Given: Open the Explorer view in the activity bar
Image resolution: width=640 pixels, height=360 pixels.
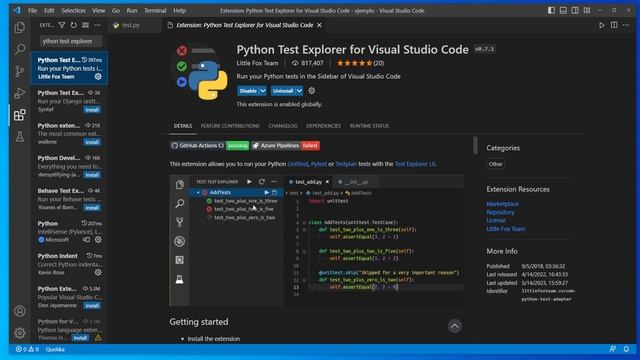Looking at the screenshot, I should point(20,28).
